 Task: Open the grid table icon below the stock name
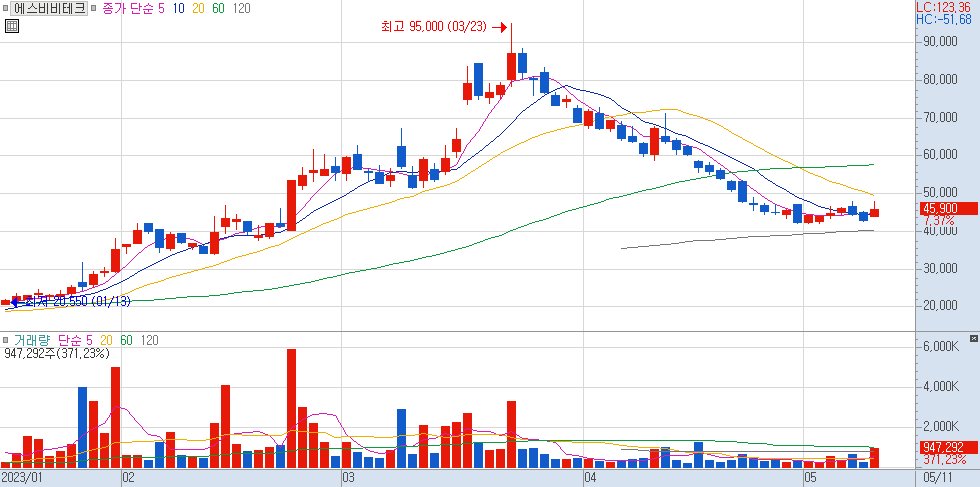12,26
